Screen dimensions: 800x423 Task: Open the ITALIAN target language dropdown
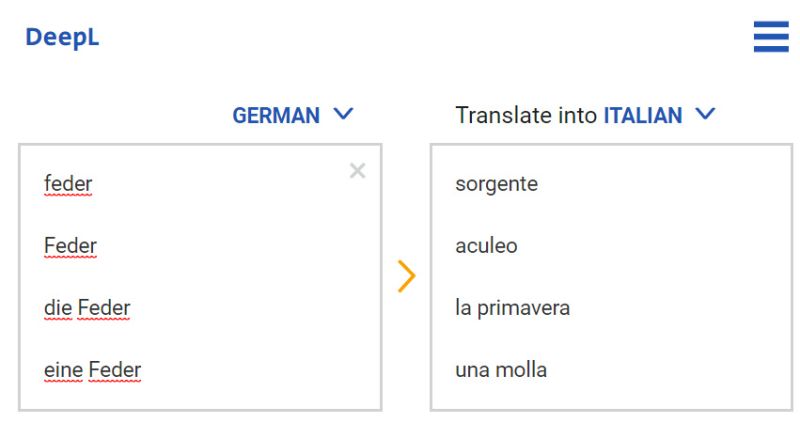pyautogui.click(x=643, y=115)
